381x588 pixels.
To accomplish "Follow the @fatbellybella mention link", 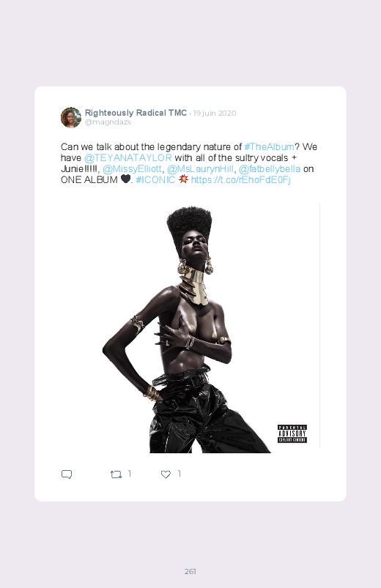I will pyautogui.click(x=270, y=168).
